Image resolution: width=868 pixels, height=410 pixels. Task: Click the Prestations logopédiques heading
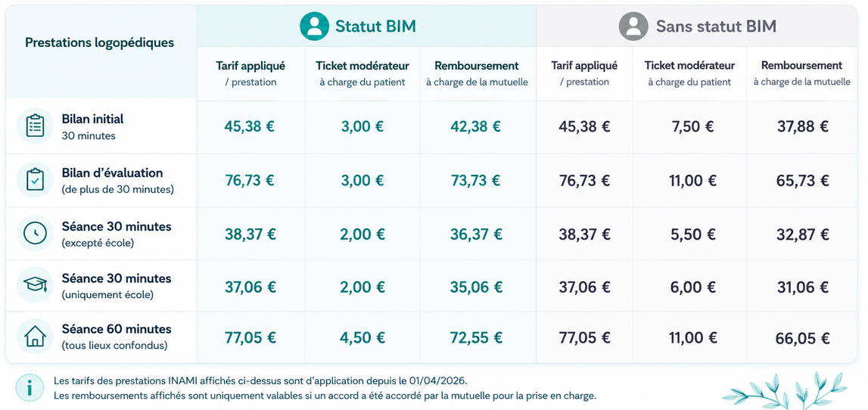click(100, 42)
